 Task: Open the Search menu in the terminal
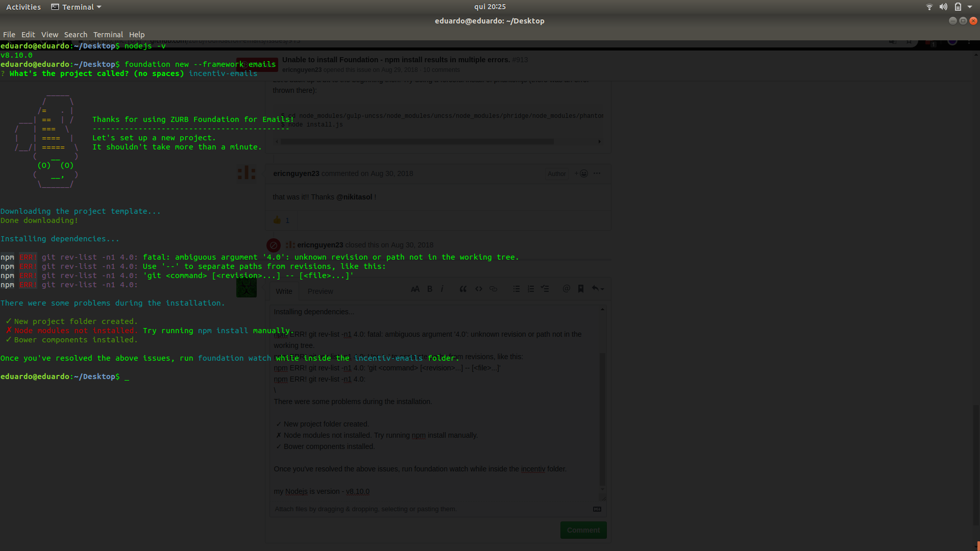76,34
